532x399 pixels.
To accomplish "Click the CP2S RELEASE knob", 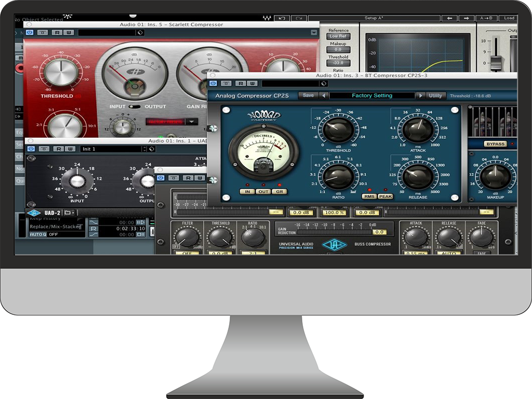I will click(x=417, y=177).
